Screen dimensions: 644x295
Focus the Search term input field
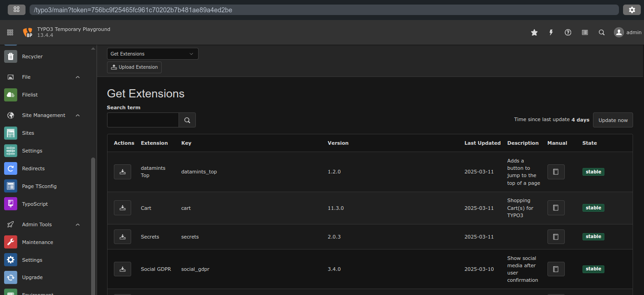tap(143, 120)
